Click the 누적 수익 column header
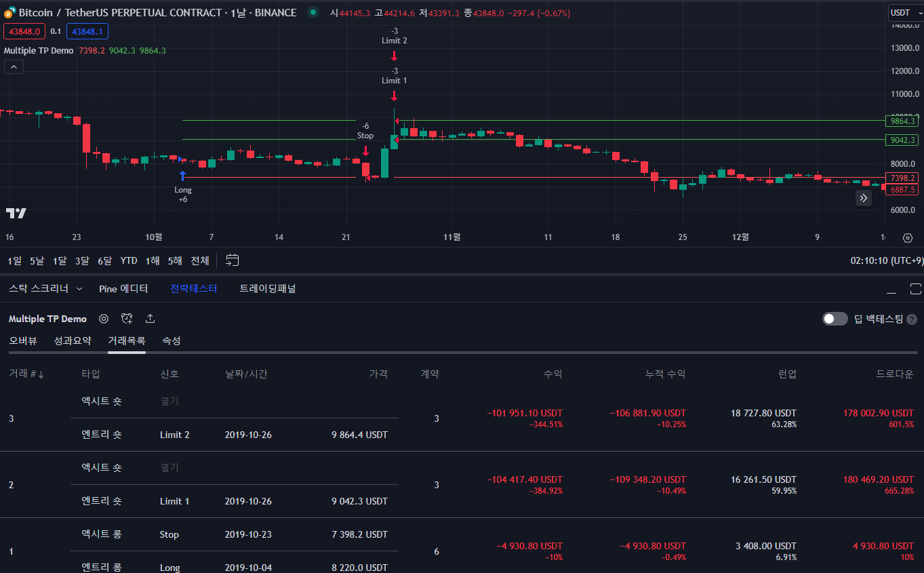The width and height of the screenshot is (924, 573). 666,374
